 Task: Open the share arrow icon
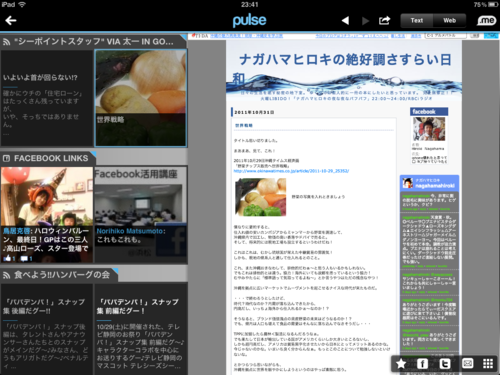[x=384, y=20]
